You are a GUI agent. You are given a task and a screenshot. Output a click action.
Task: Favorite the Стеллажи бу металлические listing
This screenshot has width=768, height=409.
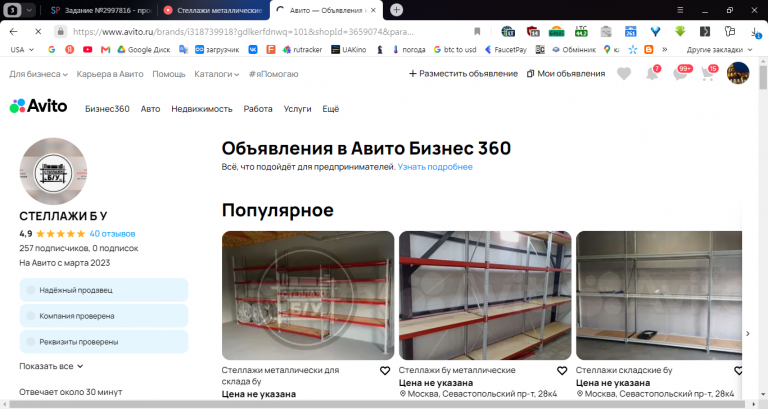pos(562,371)
